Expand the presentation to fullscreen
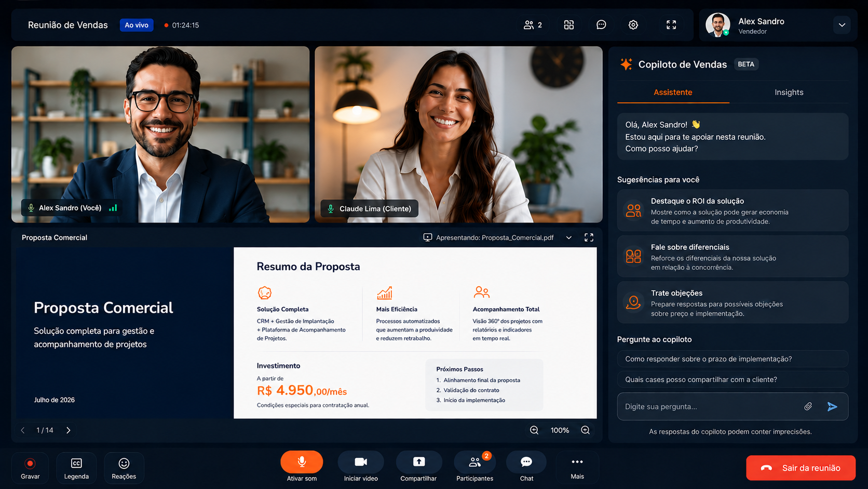The image size is (868, 489). (589, 237)
